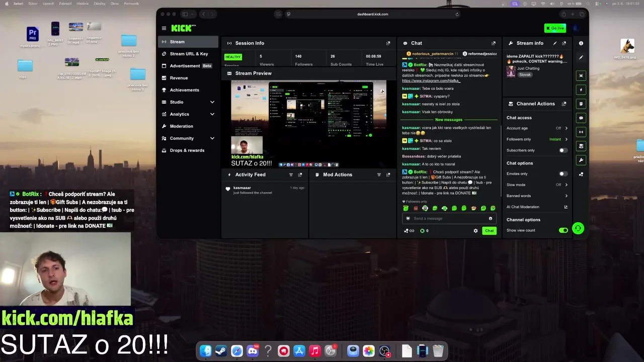Image resolution: width=644 pixels, height=362 pixels.
Task: Pop out the Mod Actions panel
Action: [388, 175]
